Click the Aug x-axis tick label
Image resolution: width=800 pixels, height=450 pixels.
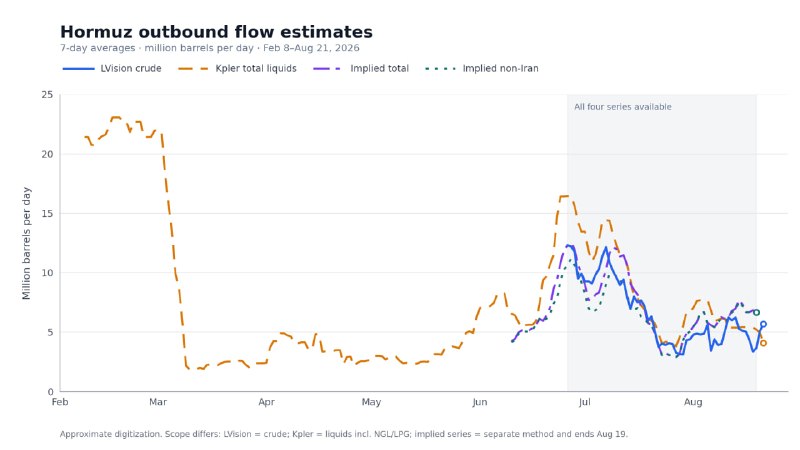coord(693,402)
